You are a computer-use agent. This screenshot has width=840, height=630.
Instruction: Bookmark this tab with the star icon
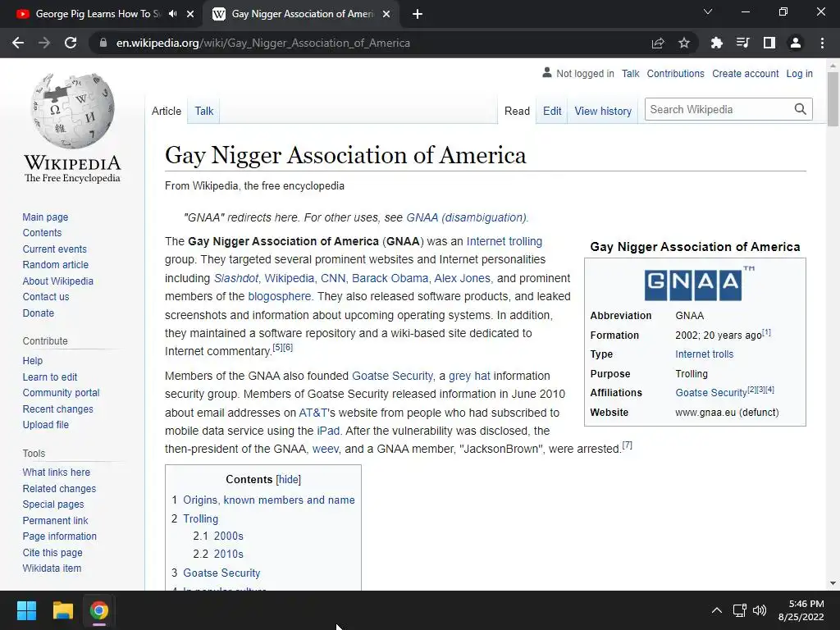(x=684, y=43)
